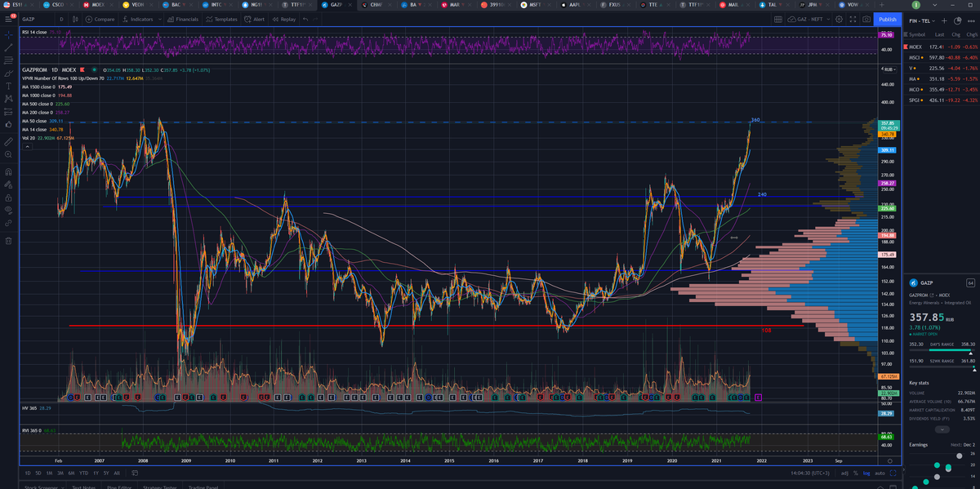Click the Publish button
The width and height of the screenshot is (980, 489).
887,19
